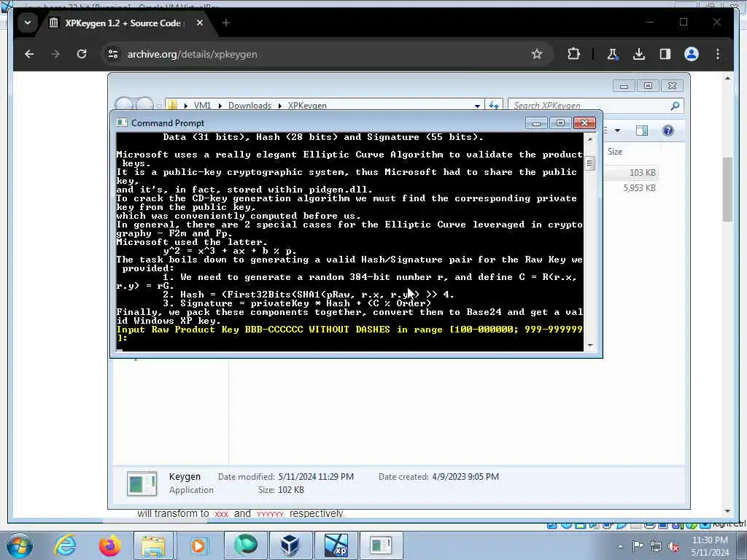This screenshot has height=560, width=747.
Task: Minimize the Explorer XPKeygen window
Action: click(x=624, y=86)
